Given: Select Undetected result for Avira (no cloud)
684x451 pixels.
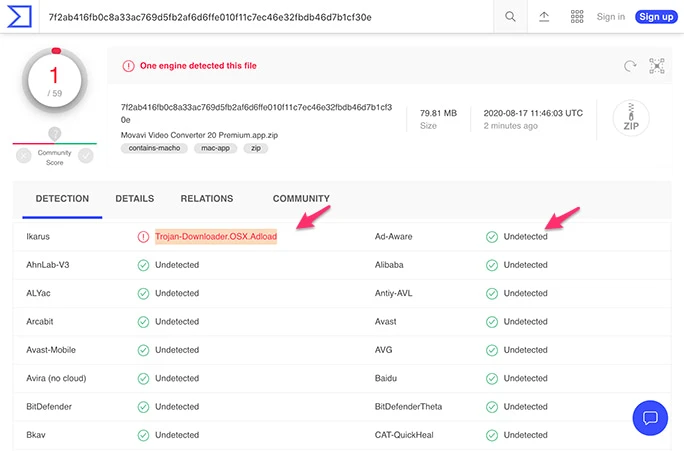Looking at the screenshot, I should coord(177,379).
